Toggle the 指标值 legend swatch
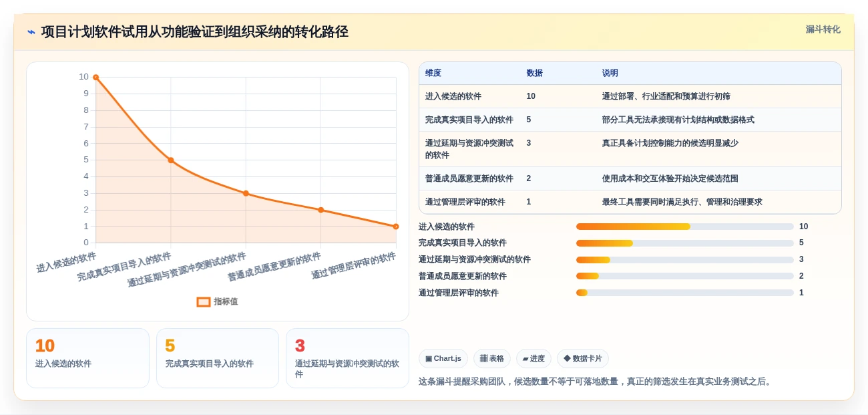Screen dimensions: 868x415 coord(204,302)
